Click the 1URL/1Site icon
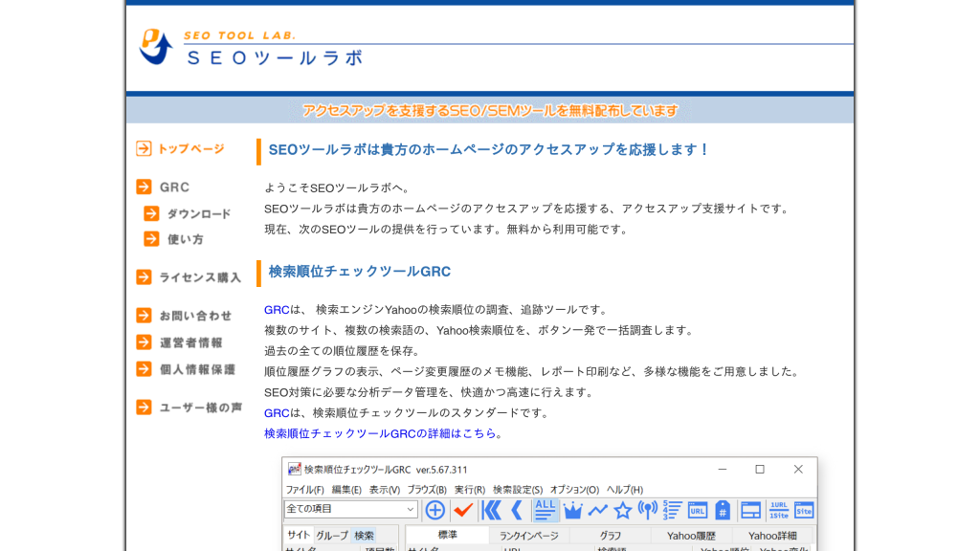Screen dimensions: 980x551 [x=778, y=511]
